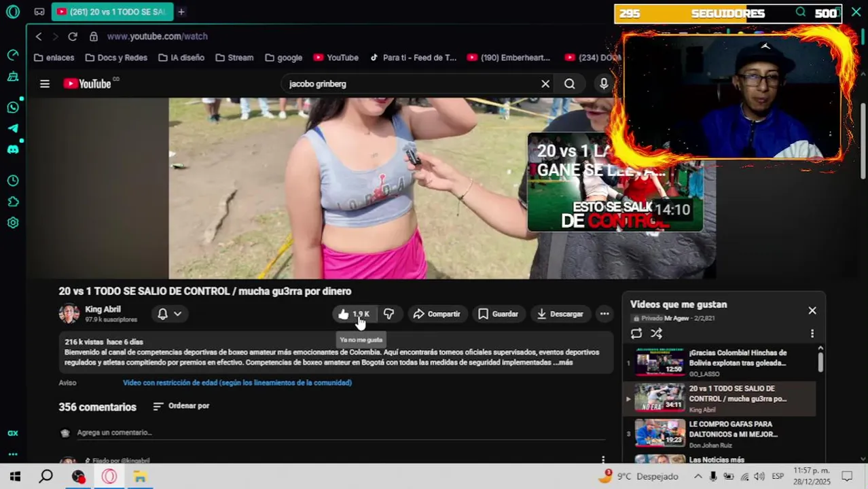Click Guardar save button

[x=498, y=314]
